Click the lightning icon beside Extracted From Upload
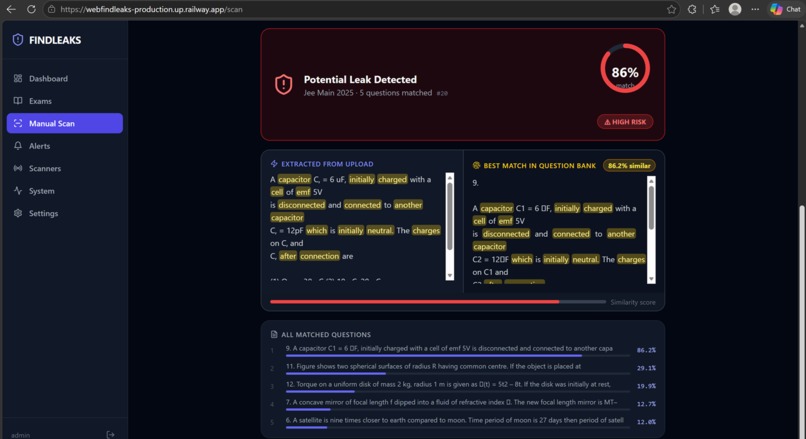This screenshot has height=439, width=806. click(x=274, y=164)
